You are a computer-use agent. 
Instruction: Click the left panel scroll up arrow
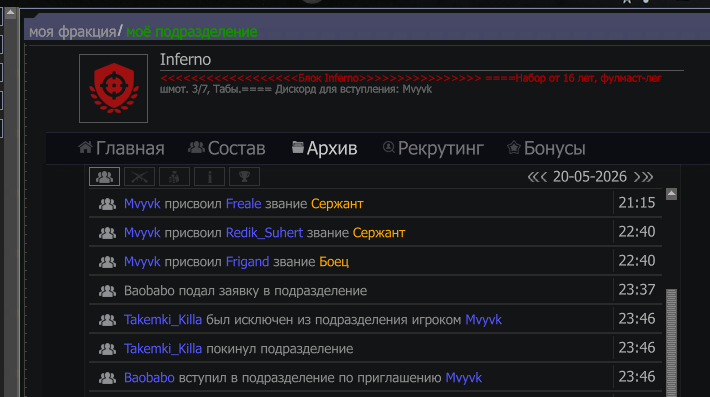click(x=10, y=13)
